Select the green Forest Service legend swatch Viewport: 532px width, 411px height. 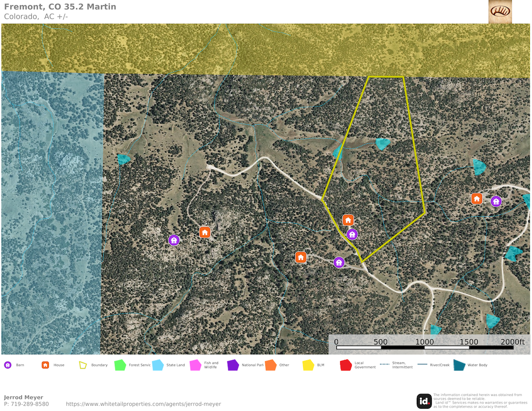pyautogui.click(x=120, y=365)
